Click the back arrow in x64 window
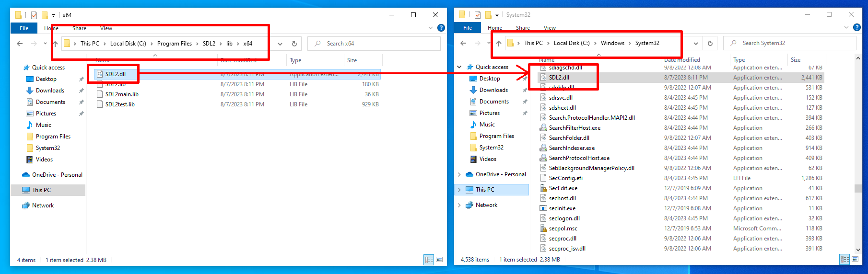Screen dimensions: 868x274 point(20,44)
